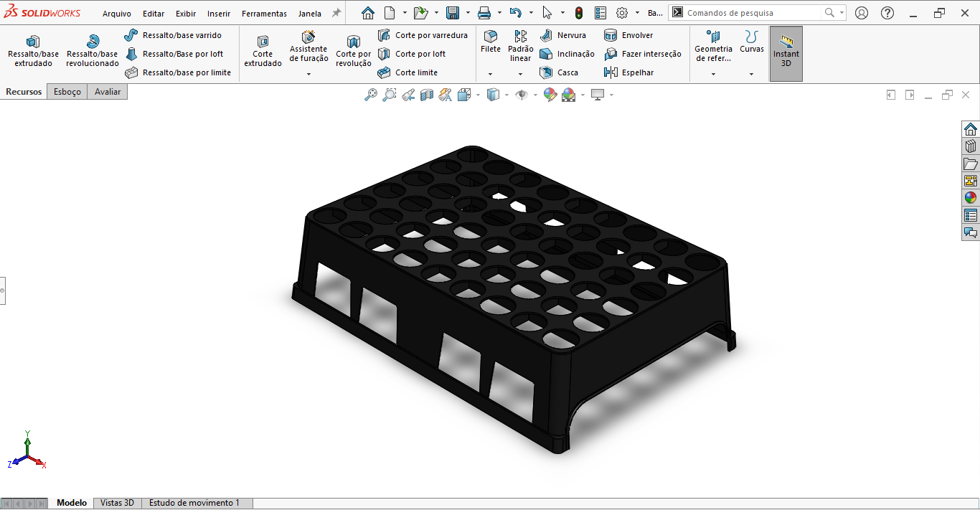The width and height of the screenshot is (980, 510).
Task: Open Curvas tool
Action: [x=752, y=42]
